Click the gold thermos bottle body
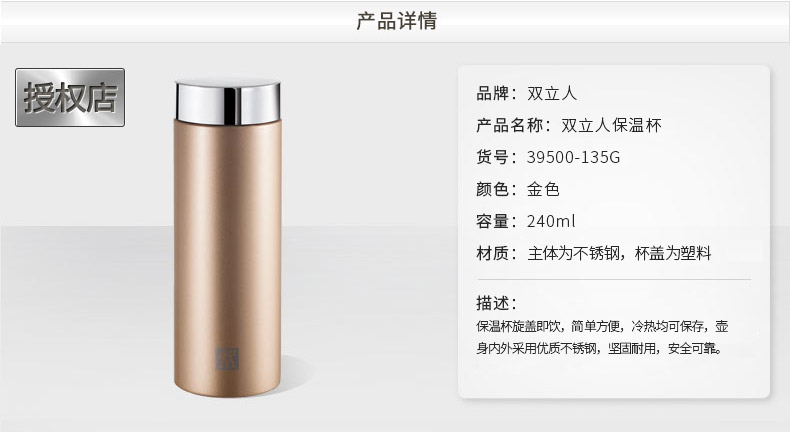 227,257
